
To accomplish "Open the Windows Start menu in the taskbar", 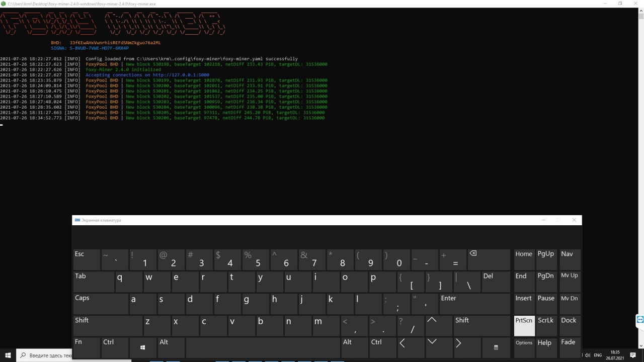I will 8,355.
